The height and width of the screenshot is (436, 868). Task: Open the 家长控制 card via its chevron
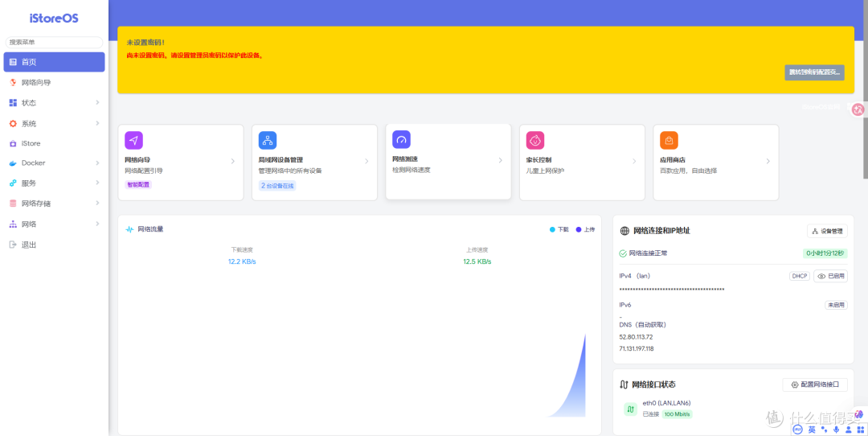(634, 161)
